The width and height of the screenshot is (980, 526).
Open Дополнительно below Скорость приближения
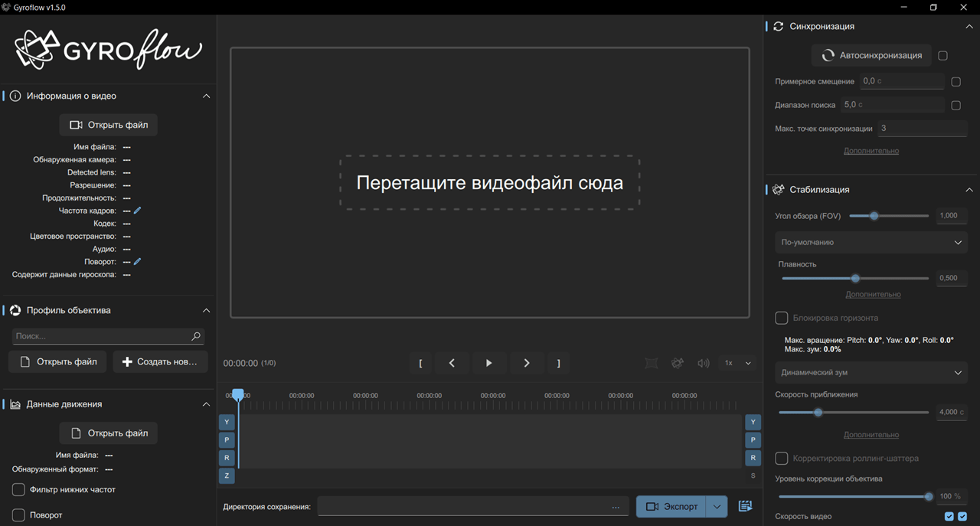pos(871,435)
